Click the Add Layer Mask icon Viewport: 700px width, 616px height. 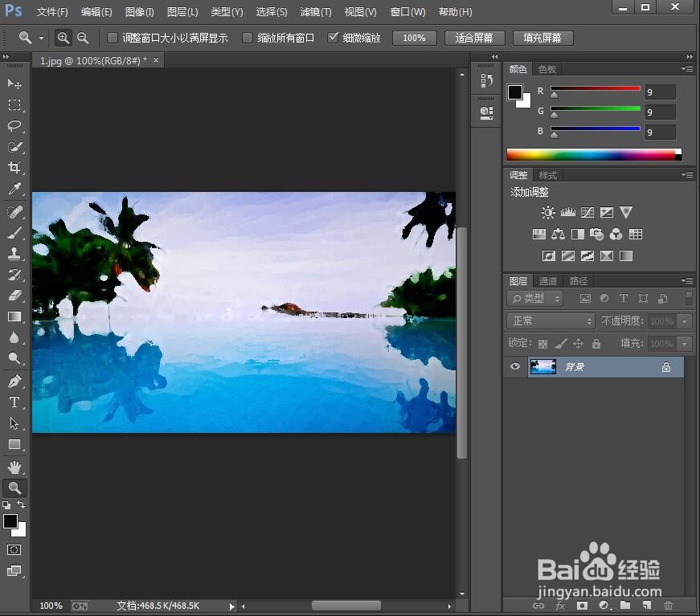tap(581, 605)
